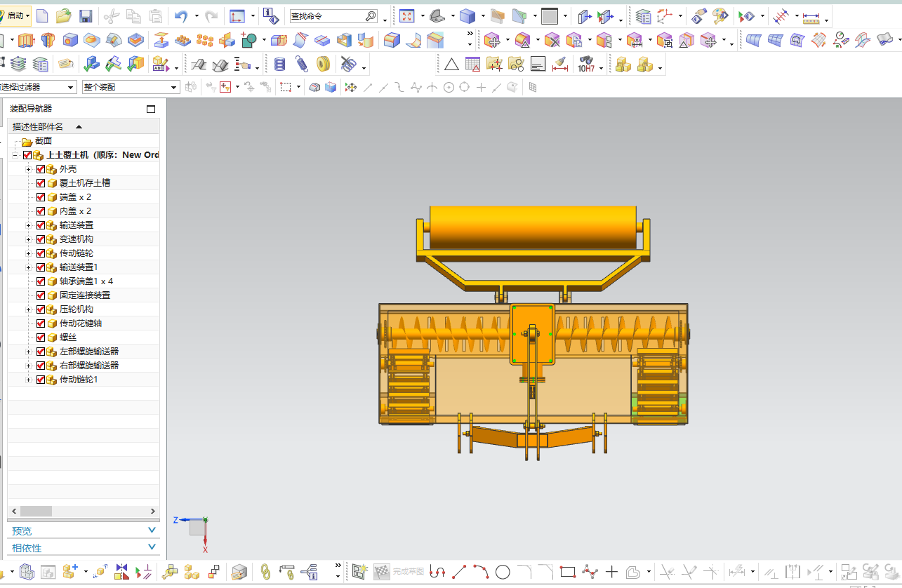The image size is (902, 588).
Task: Select the sketch Circle tool
Action: coord(503,572)
